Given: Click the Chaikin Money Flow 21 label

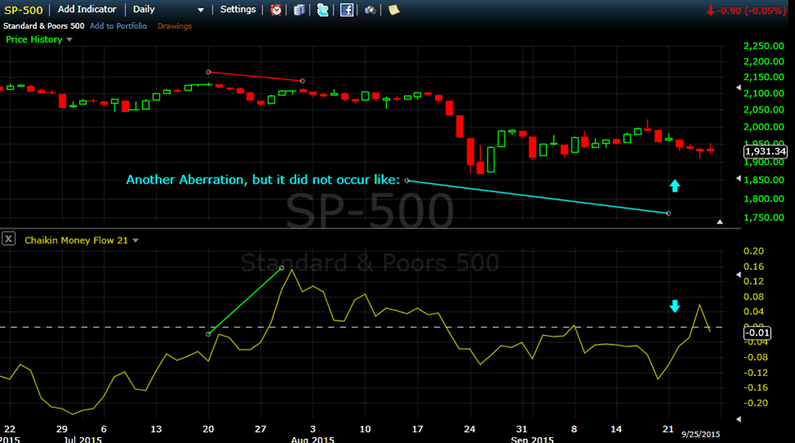Looking at the screenshot, I should 76,240.
